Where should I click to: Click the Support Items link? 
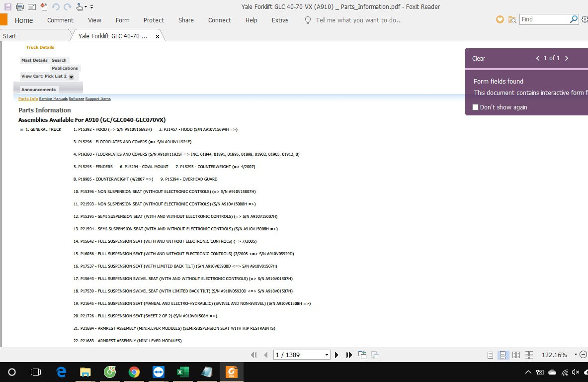(x=98, y=98)
